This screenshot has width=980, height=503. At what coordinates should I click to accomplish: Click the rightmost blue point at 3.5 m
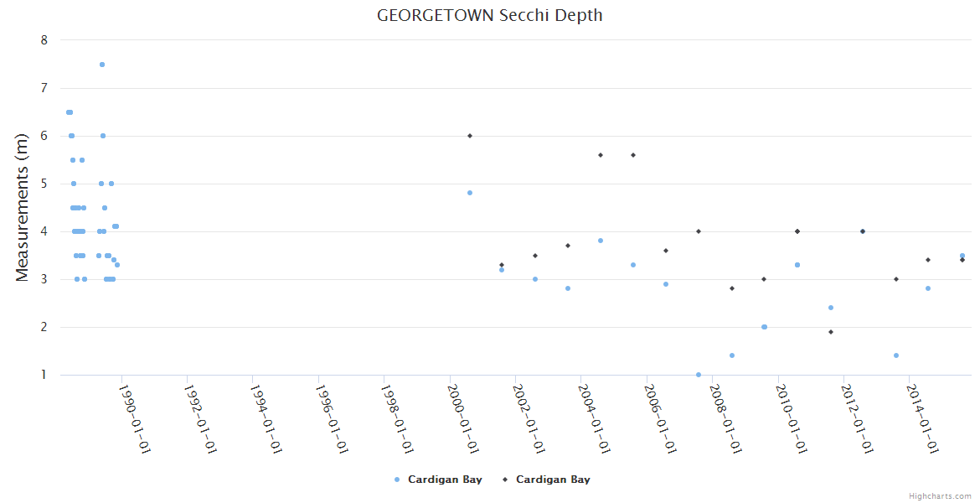[962, 256]
